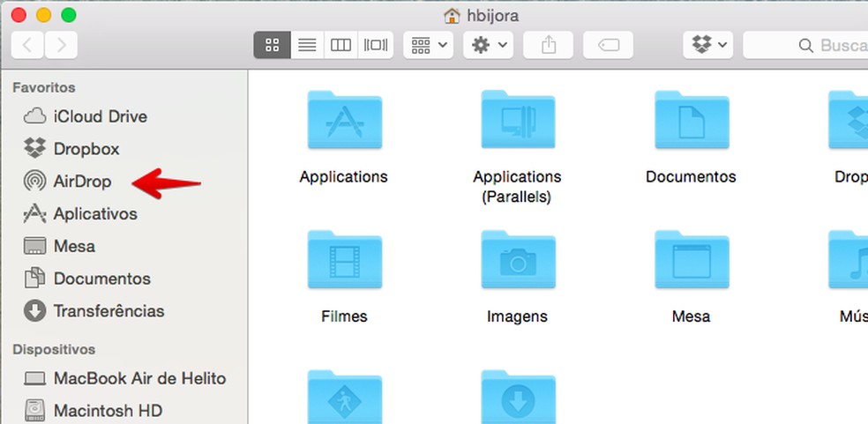Image resolution: width=868 pixels, height=424 pixels.
Task: Select the Imagens folder icon
Action: coord(518,260)
